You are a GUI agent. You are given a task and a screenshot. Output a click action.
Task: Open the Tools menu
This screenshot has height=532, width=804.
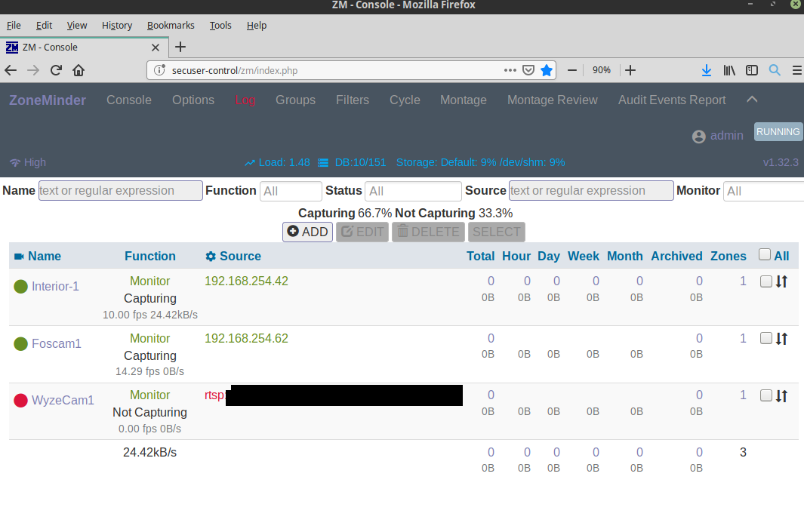point(220,26)
